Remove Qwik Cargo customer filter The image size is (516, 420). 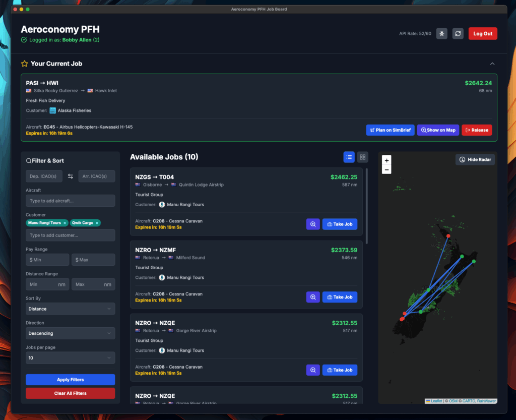pos(97,223)
